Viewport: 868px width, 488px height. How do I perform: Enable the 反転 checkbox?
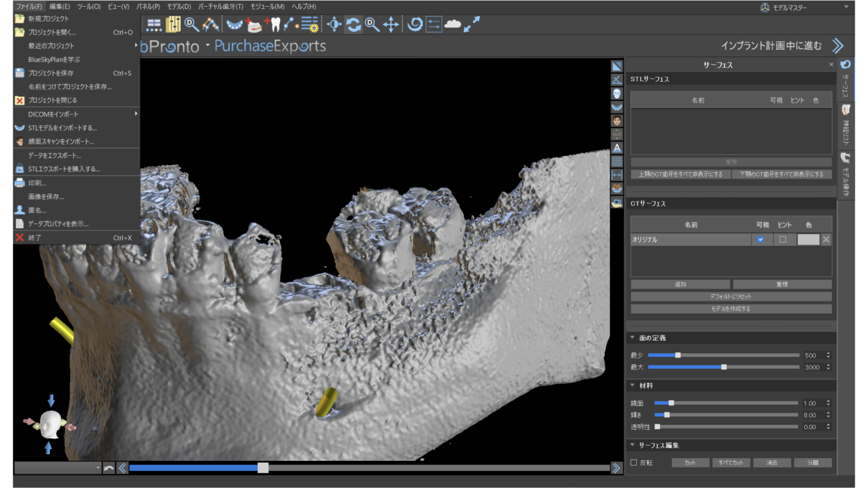point(633,463)
